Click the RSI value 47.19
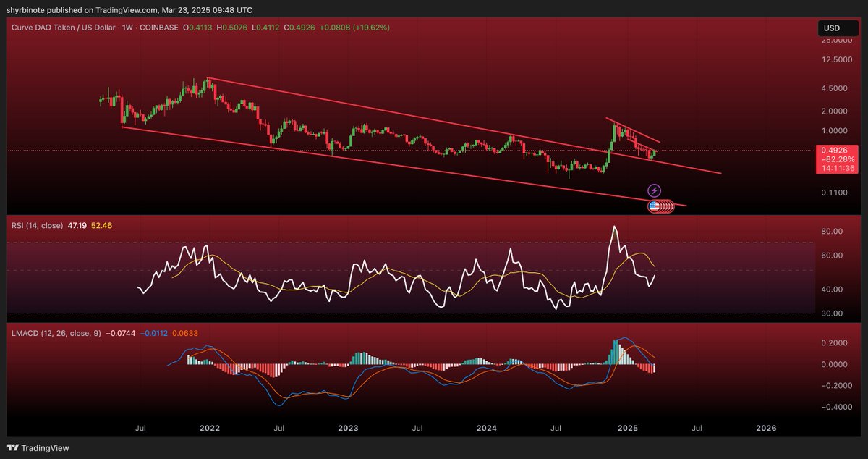This screenshot has width=868, height=459. pos(78,225)
